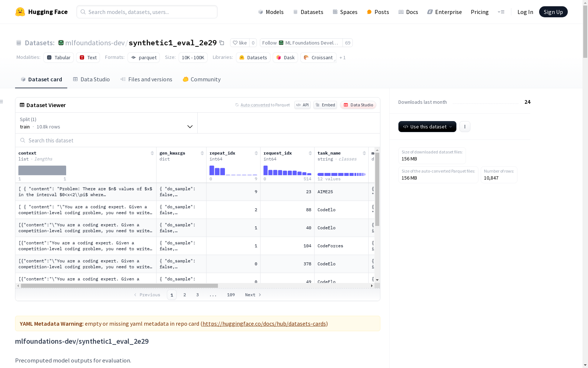Screen dimensions: 588x368
Task: Select the Tabular modality tag
Action: click(59, 57)
